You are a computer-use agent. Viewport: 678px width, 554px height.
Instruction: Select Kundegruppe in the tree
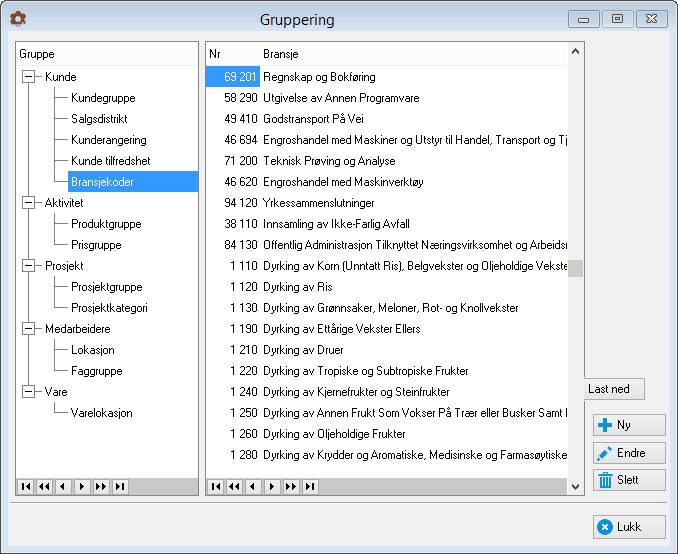[x=103, y=98]
